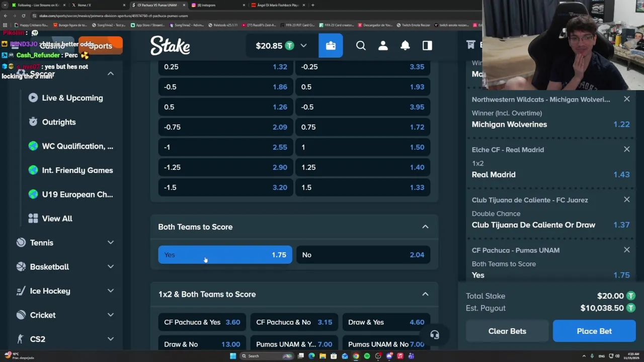Select handicap 1.5 at odds 1.33

pyautogui.click(x=363, y=188)
